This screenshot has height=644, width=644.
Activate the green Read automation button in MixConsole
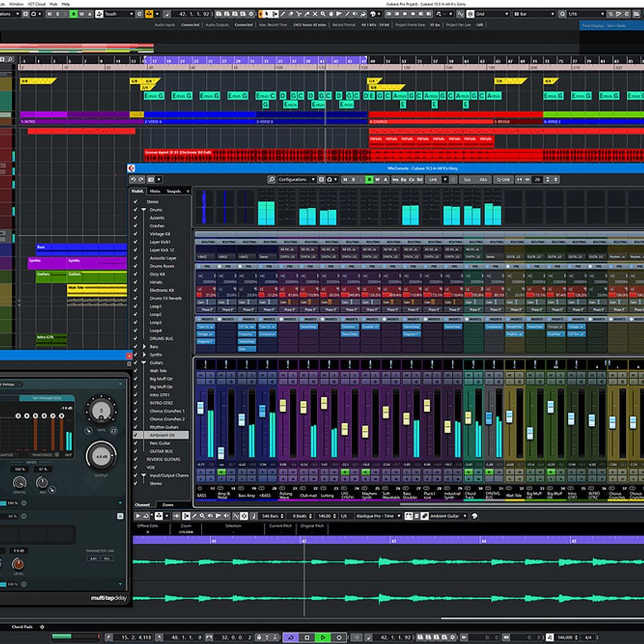click(369, 180)
